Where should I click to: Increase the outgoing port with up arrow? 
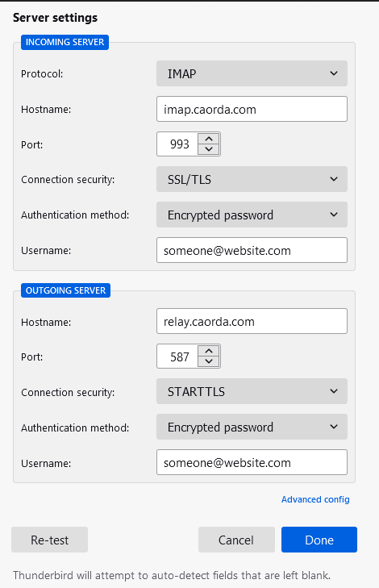(x=209, y=351)
